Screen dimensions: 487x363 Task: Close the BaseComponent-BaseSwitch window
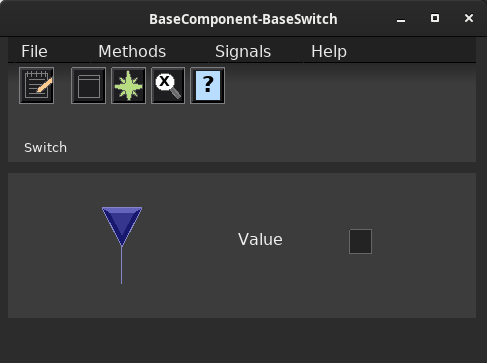click(469, 18)
